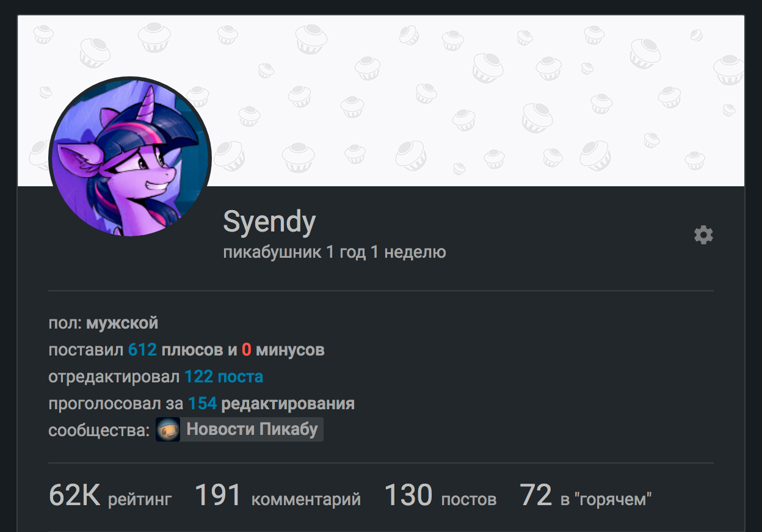Screen dimensions: 762x532
Task: Show the 130 posts number
Action: coord(408,495)
